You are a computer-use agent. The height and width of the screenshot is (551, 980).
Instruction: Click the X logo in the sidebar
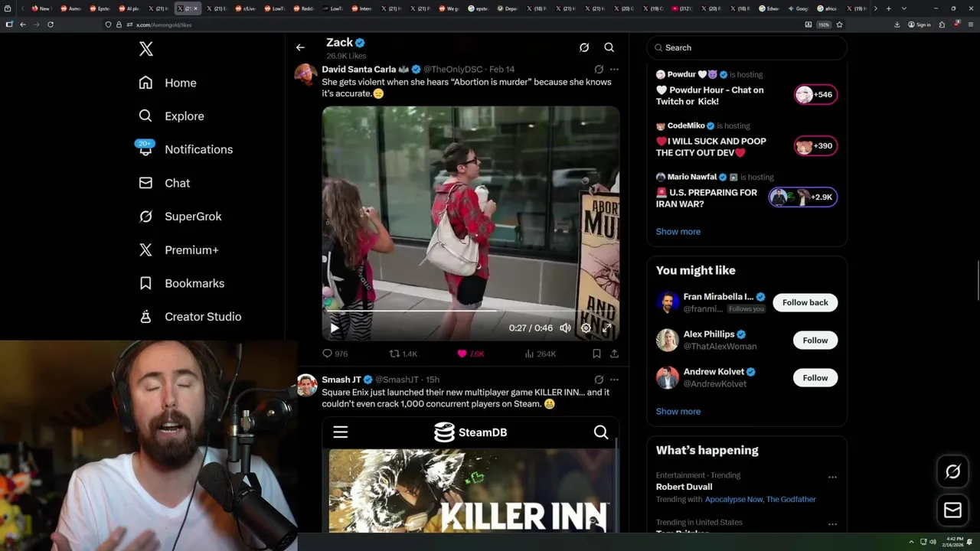146,49
